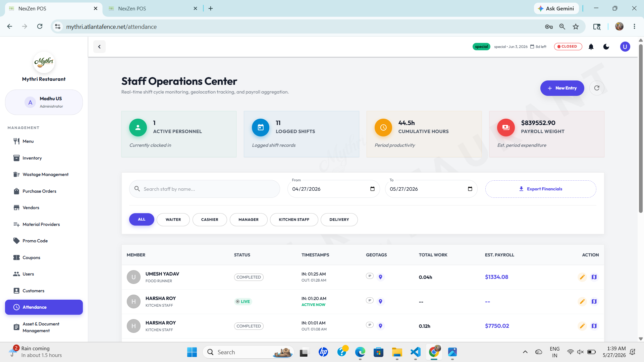Click location pin in Harsha Roy 01:01 AM row
The width and height of the screenshot is (644, 362).
pyautogui.click(x=380, y=326)
